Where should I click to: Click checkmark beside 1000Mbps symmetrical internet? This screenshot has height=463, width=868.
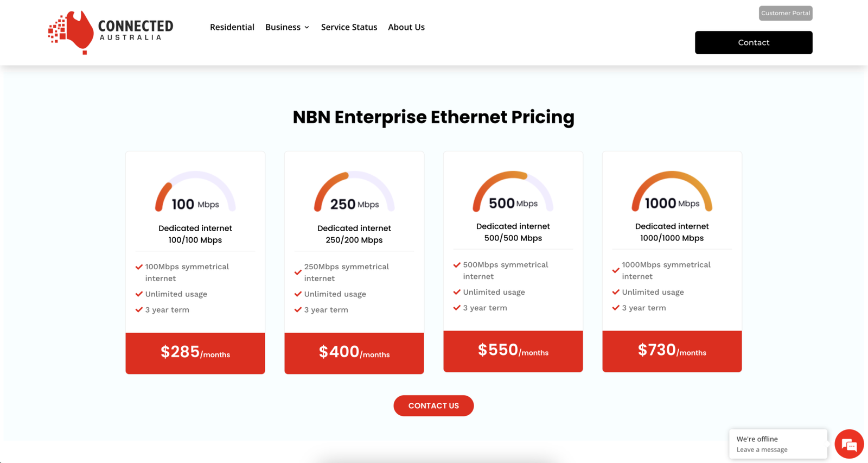(x=616, y=270)
